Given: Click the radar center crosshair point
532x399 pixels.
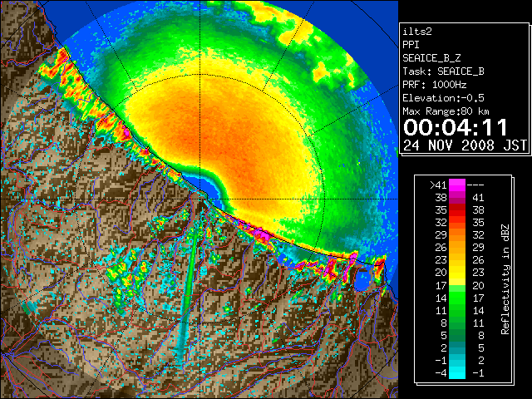Looking at the screenshot, I should [200, 199].
